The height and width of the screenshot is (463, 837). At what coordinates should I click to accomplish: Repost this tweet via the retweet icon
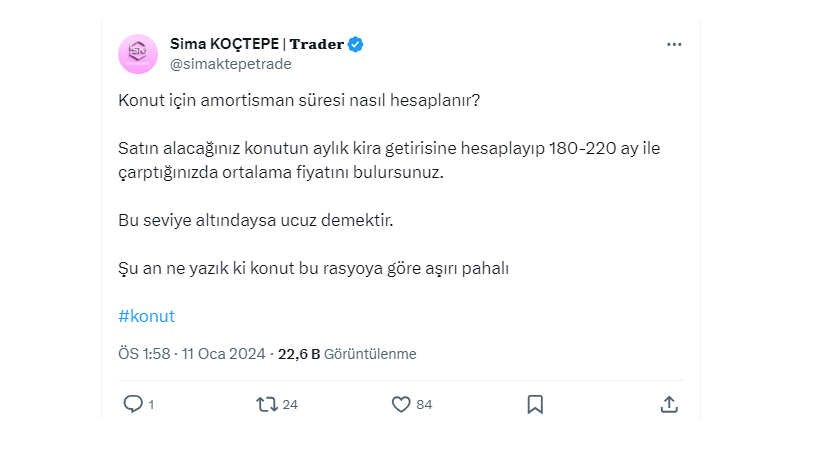click(266, 404)
